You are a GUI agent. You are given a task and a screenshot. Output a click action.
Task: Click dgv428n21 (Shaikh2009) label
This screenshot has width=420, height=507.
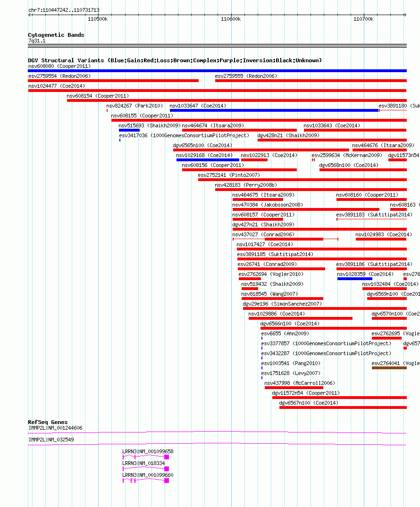(x=288, y=135)
